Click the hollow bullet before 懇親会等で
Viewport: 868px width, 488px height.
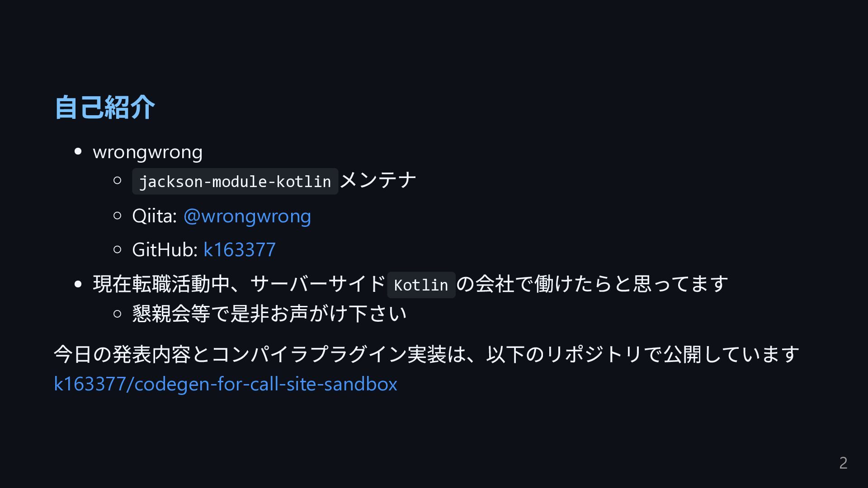pyautogui.click(x=118, y=314)
